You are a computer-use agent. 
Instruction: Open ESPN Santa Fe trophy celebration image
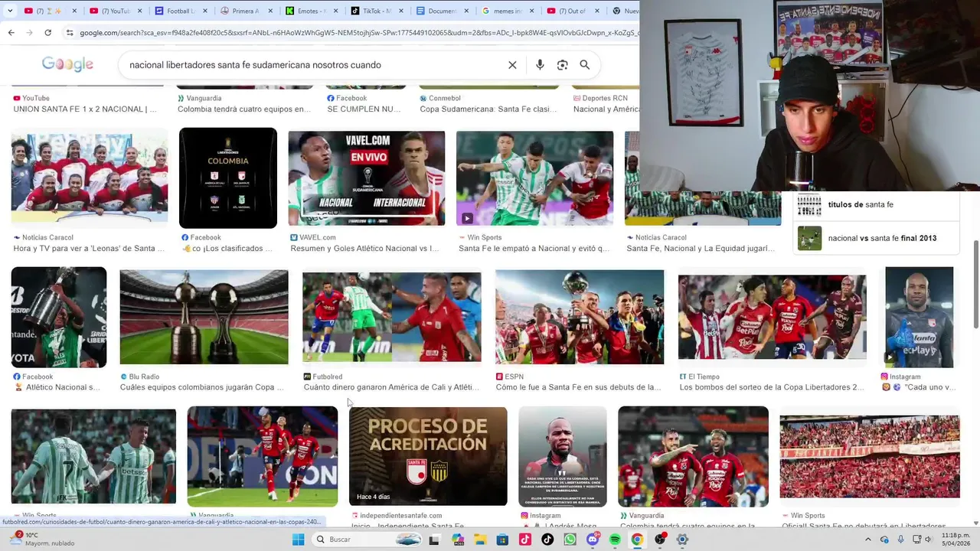pyautogui.click(x=580, y=317)
